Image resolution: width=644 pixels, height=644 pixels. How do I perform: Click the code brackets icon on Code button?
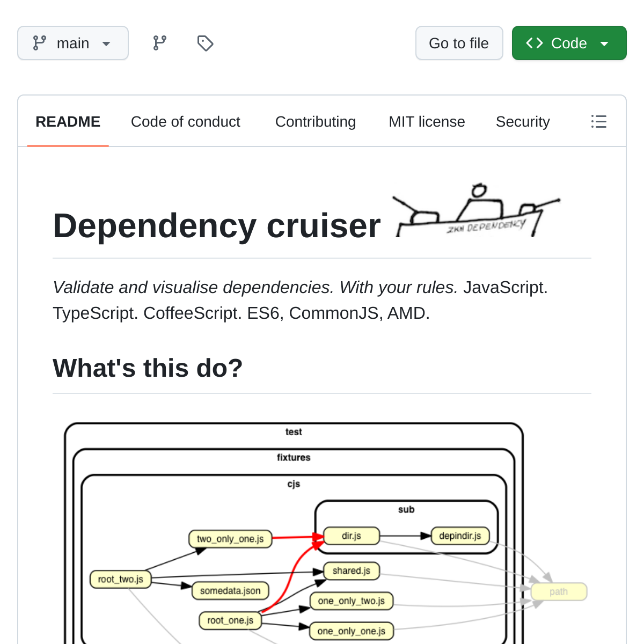535,43
